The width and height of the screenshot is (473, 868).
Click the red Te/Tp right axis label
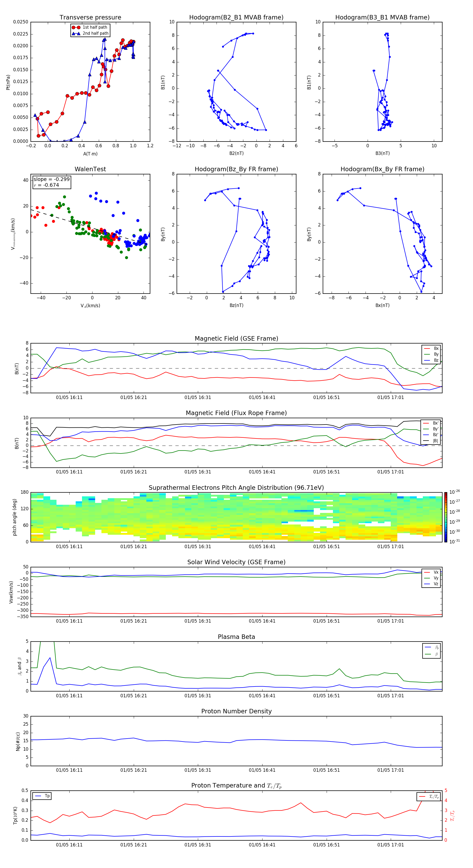(x=452, y=815)
